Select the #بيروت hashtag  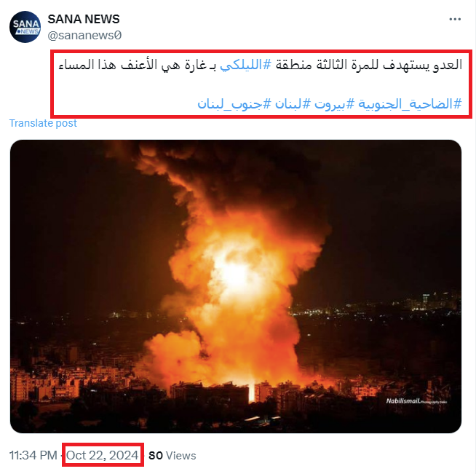[334, 104]
